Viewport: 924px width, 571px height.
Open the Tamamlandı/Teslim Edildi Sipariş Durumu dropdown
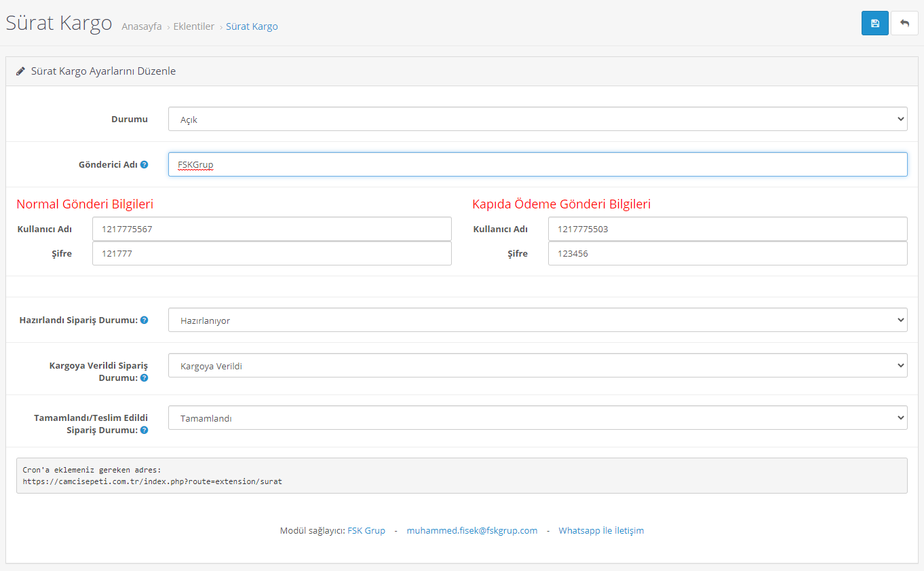pos(538,418)
